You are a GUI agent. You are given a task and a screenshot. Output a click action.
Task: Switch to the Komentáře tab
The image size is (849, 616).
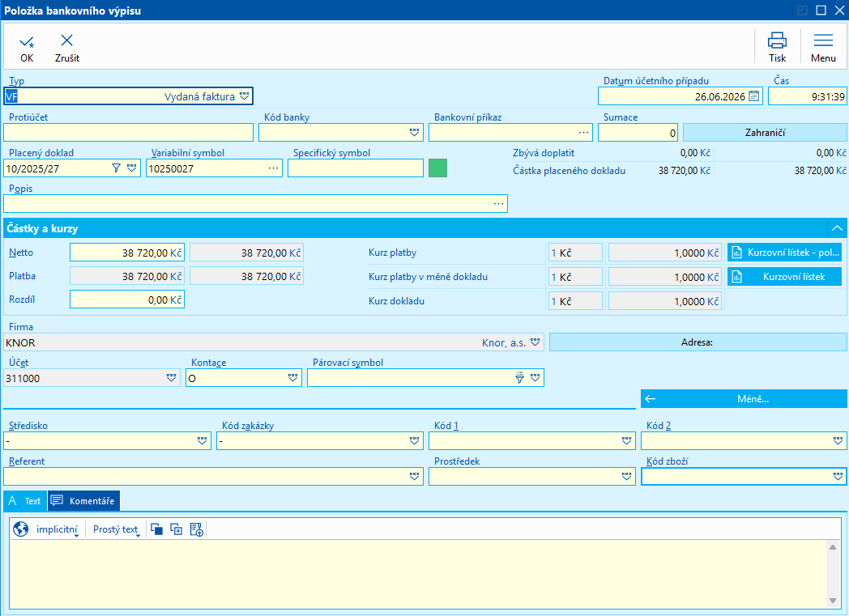tap(83, 501)
